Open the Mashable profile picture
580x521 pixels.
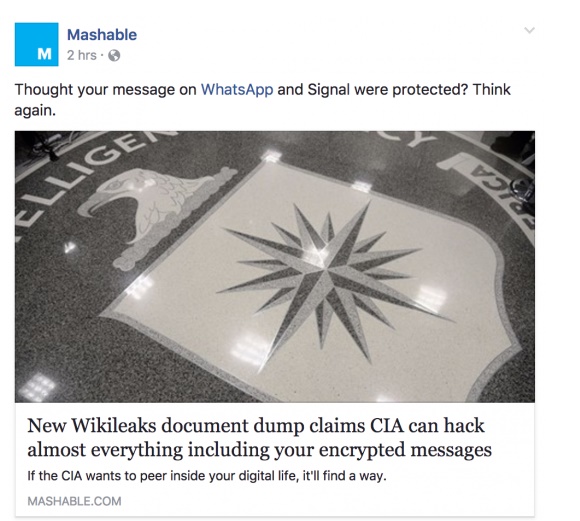(x=37, y=44)
